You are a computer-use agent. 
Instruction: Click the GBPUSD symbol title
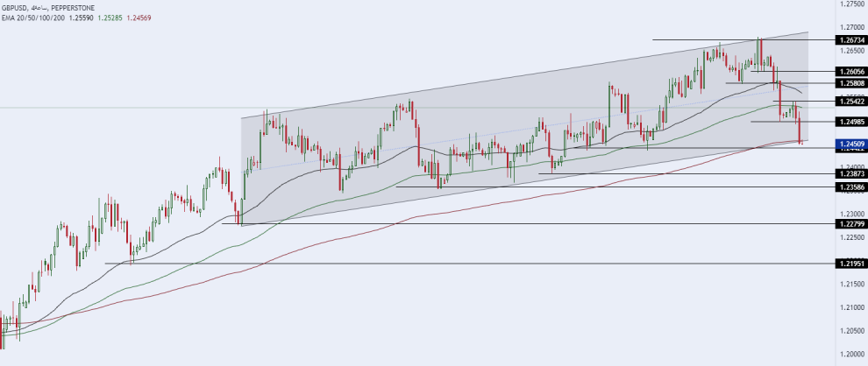pos(14,8)
